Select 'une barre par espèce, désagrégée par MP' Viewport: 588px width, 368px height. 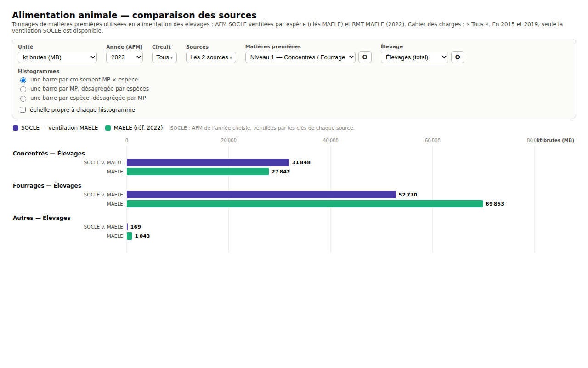[x=23, y=98]
